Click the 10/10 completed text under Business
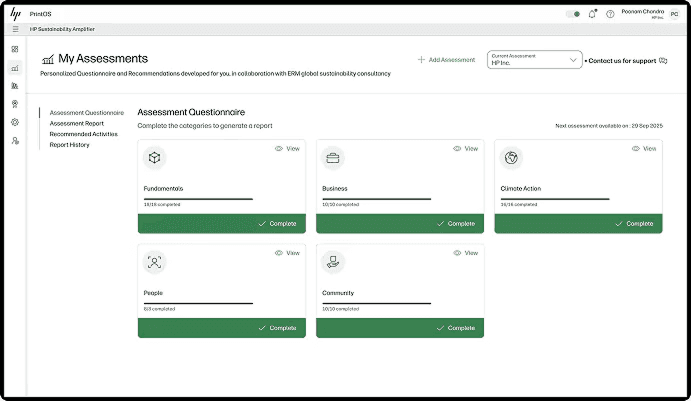The image size is (691, 401). pyautogui.click(x=341, y=204)
